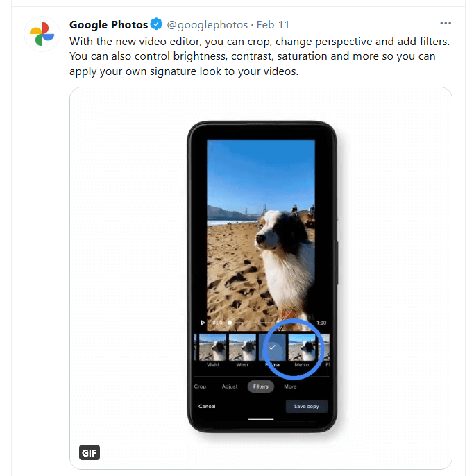Select the Vivid filter thumbnail
The height and width of the screenshot is (476, 474).
coord(212,347)
